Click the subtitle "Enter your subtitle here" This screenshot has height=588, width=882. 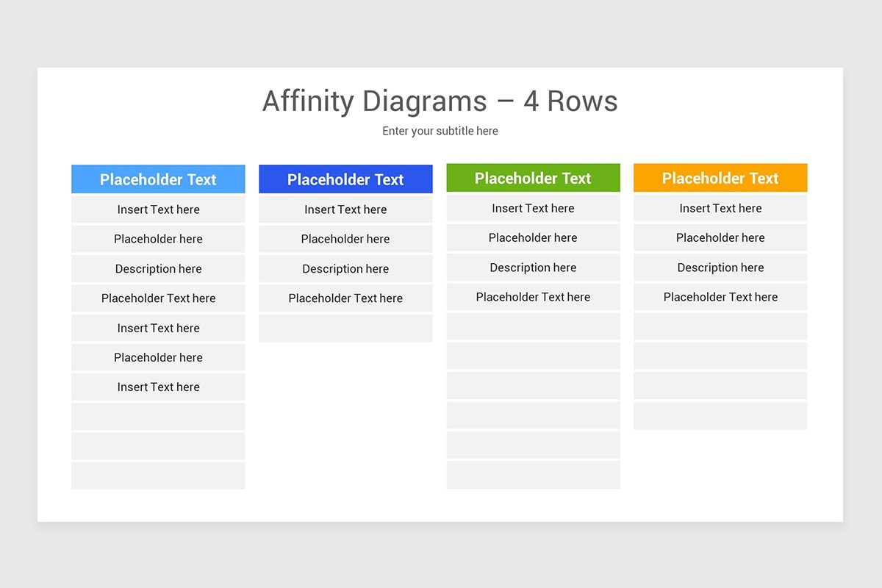point(440,131)
